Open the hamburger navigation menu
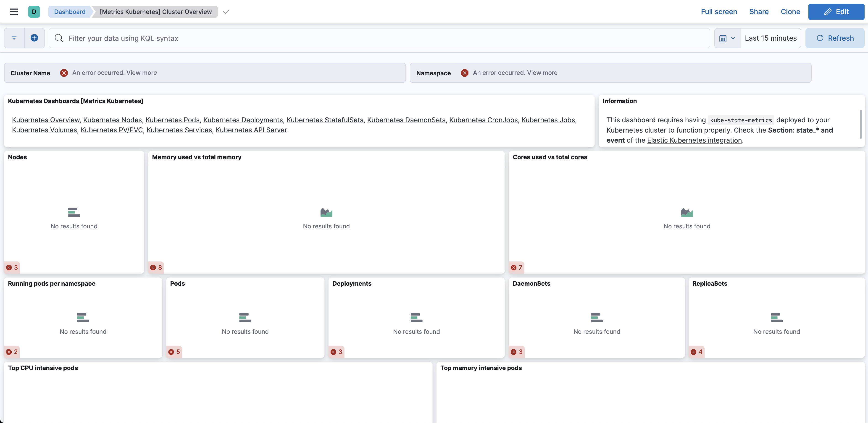The width and height of the screenshot is (868, 423). pyautogui.click(x=14, y=12)
